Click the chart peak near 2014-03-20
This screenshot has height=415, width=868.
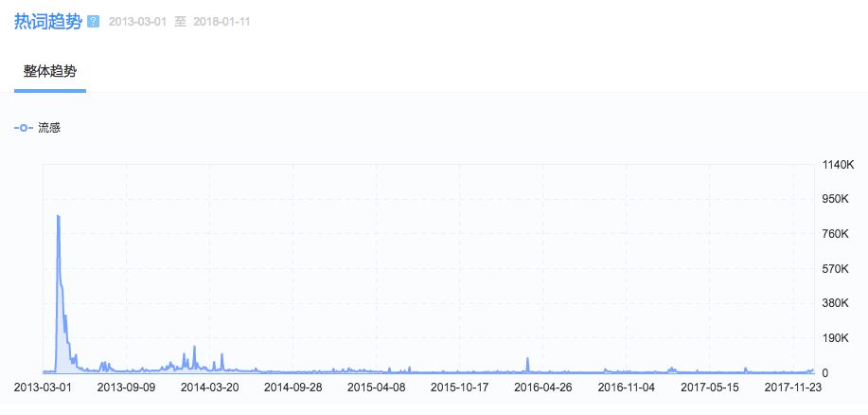[194, 348]
